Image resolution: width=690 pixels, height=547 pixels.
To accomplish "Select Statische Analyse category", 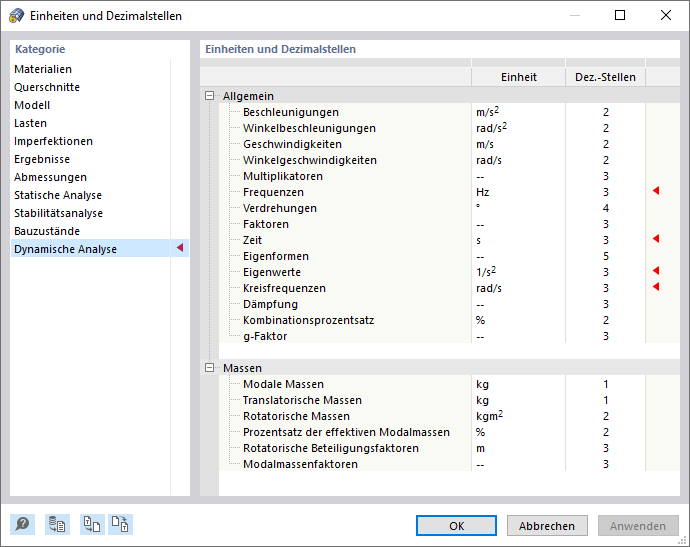I will coord(58,195).
